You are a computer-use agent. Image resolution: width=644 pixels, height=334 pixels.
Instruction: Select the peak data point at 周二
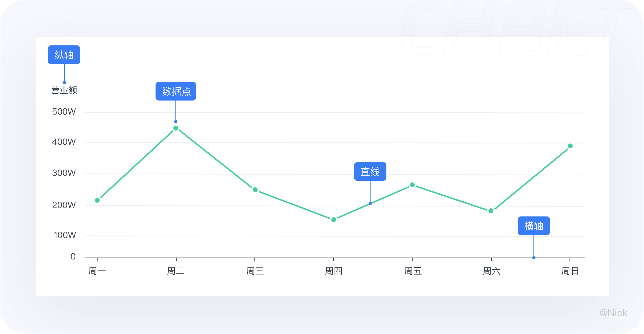coord(176,128)
